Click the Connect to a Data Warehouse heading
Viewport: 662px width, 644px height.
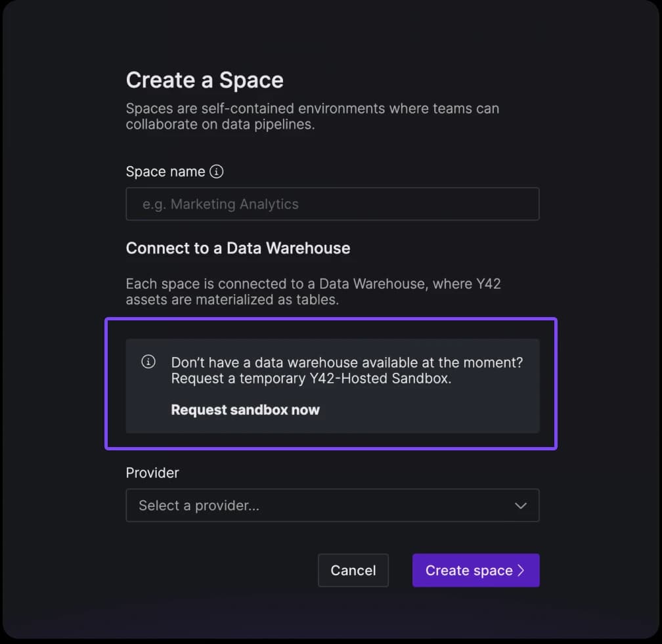pyautogui.click(x=238, y=248)
